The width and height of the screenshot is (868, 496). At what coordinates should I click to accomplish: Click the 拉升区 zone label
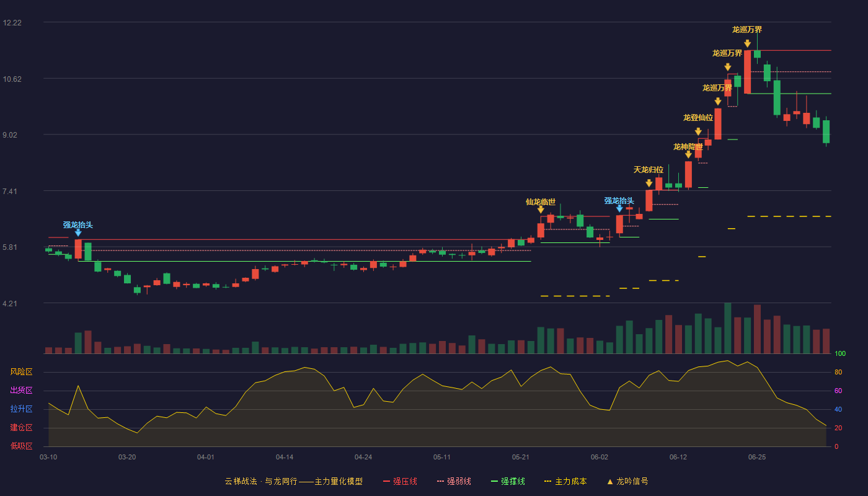pos(22,409)
